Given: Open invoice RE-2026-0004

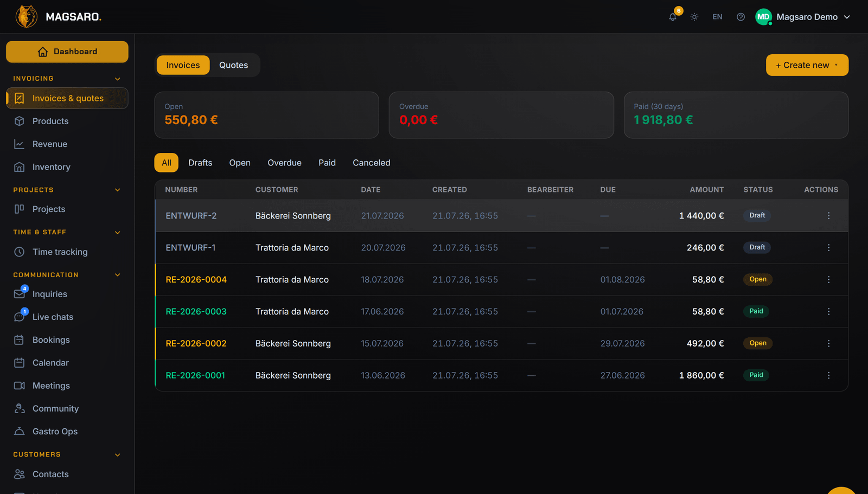Looking at the screenshot, I should (x=196, y=280).
